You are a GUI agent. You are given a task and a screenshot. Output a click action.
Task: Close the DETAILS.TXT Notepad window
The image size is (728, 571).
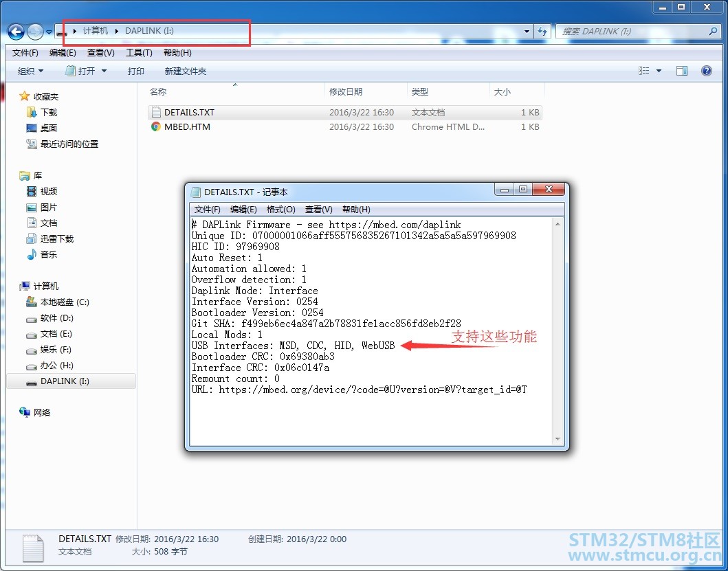click(549, 190)
